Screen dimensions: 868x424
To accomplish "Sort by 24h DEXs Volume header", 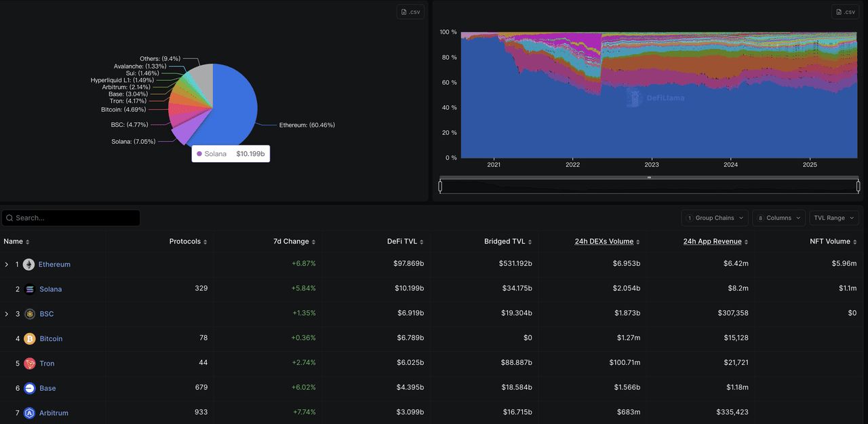I will click(x=604, y=242).
